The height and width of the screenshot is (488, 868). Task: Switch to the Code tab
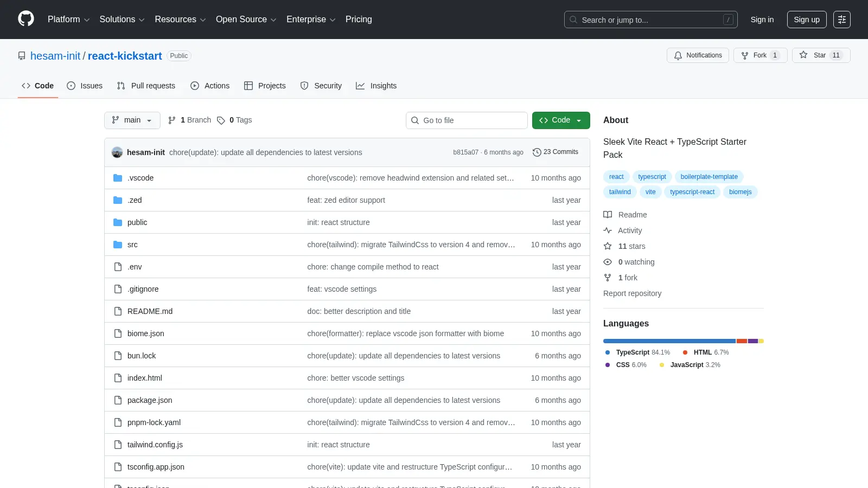coord(38,86)
